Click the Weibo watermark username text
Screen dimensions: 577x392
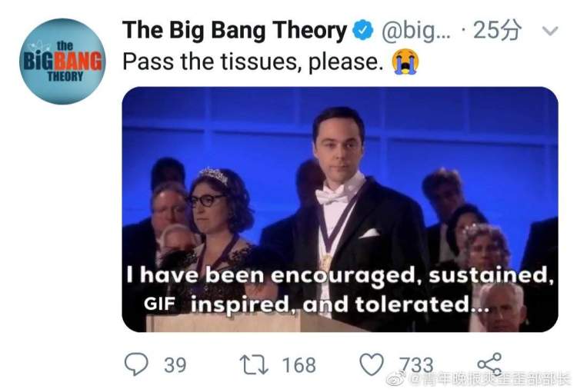pyautogui.click(x=490, y=380)
